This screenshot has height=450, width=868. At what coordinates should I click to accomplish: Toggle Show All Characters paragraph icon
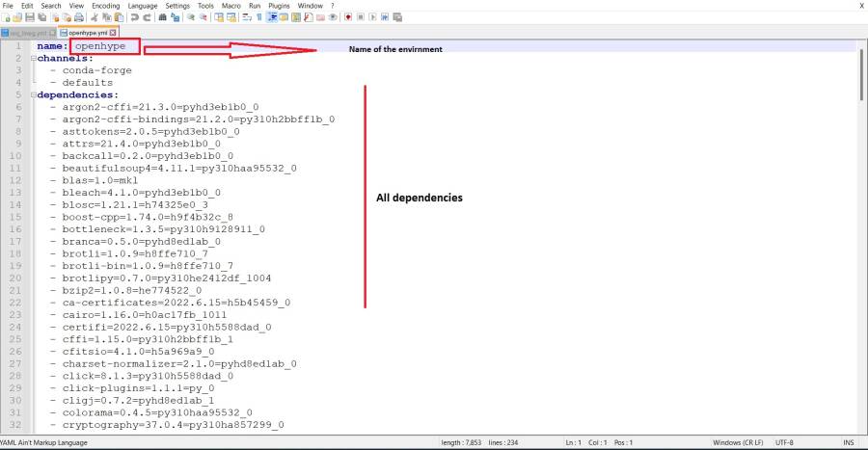pos(258,17)
